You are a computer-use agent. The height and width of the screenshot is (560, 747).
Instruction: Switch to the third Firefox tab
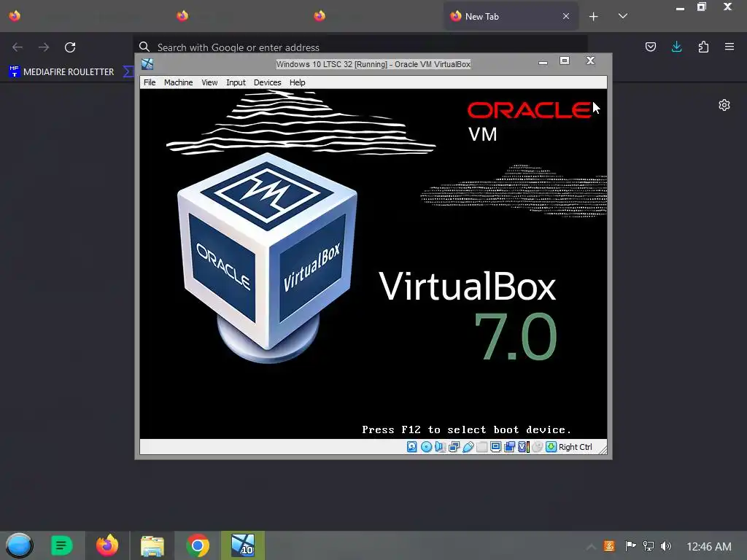320,16
